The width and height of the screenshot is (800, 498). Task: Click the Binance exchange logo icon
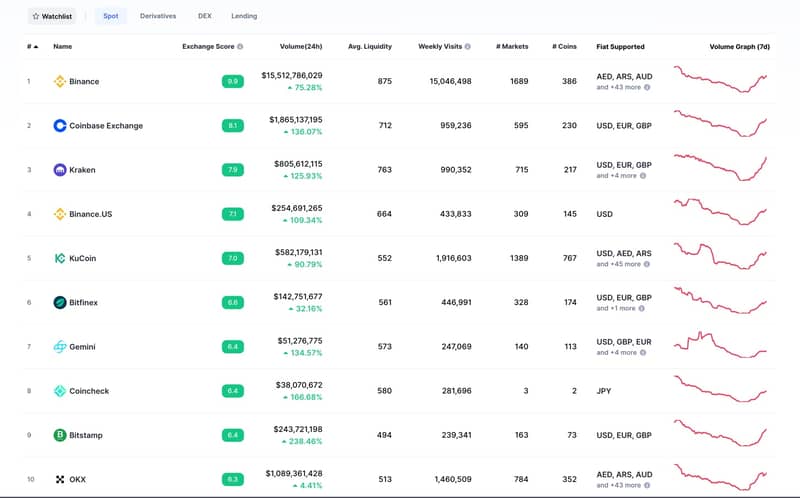[x=60, y=81]
